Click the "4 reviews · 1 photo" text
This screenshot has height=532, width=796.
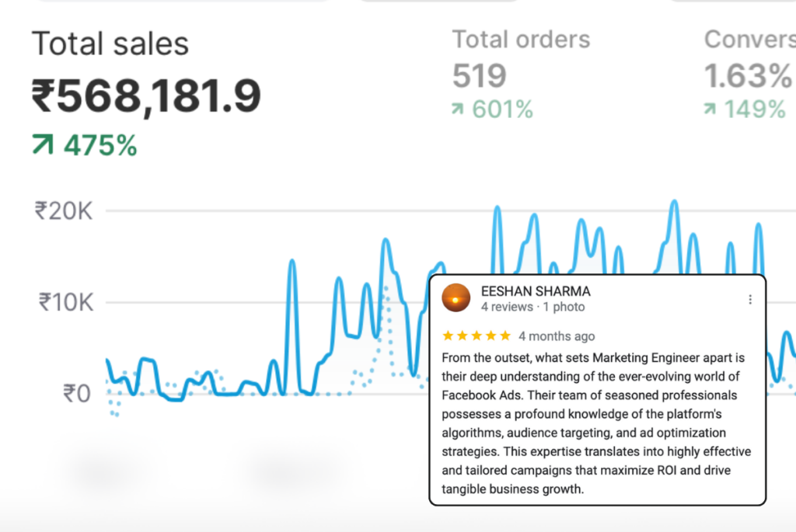(x=532, y=307)
